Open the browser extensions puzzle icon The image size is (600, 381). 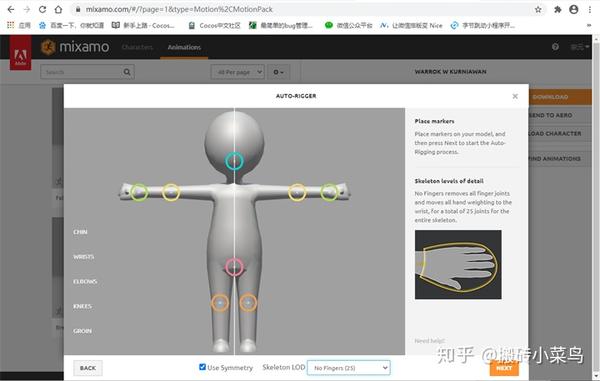tap(558, 10)
